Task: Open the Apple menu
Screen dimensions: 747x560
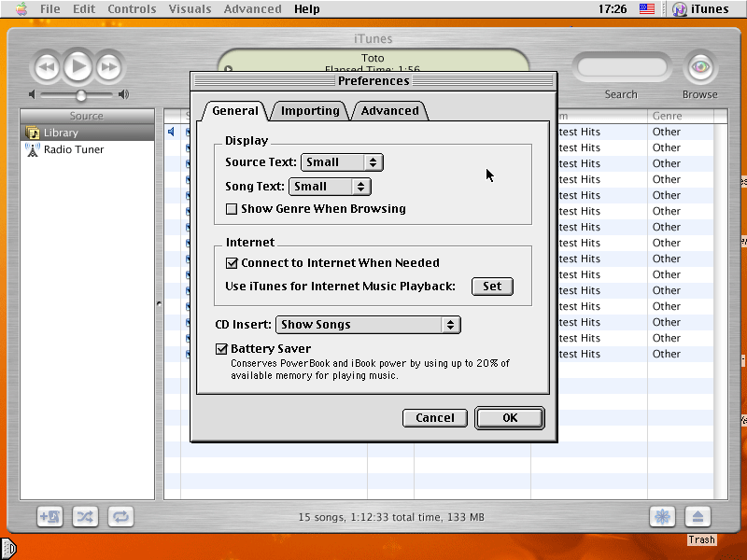Action: [21, 8]
